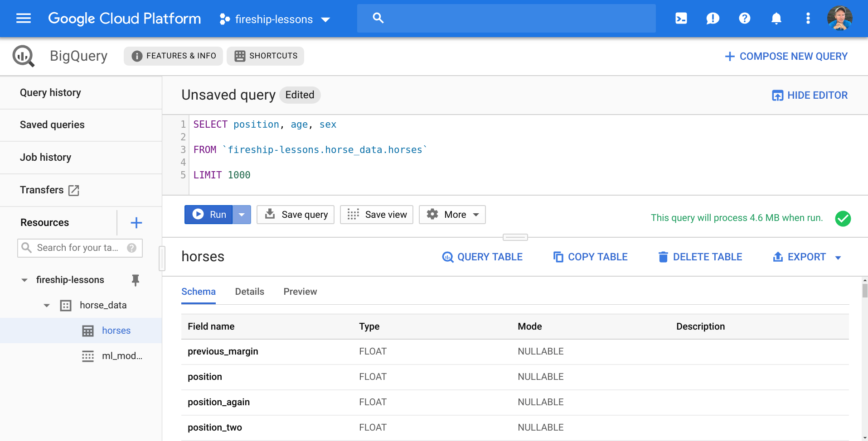
Task: Switch to the Details tab
Action: [249, 292]
